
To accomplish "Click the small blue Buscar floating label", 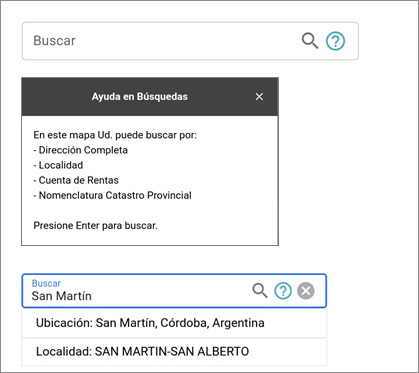I will 46,283.
